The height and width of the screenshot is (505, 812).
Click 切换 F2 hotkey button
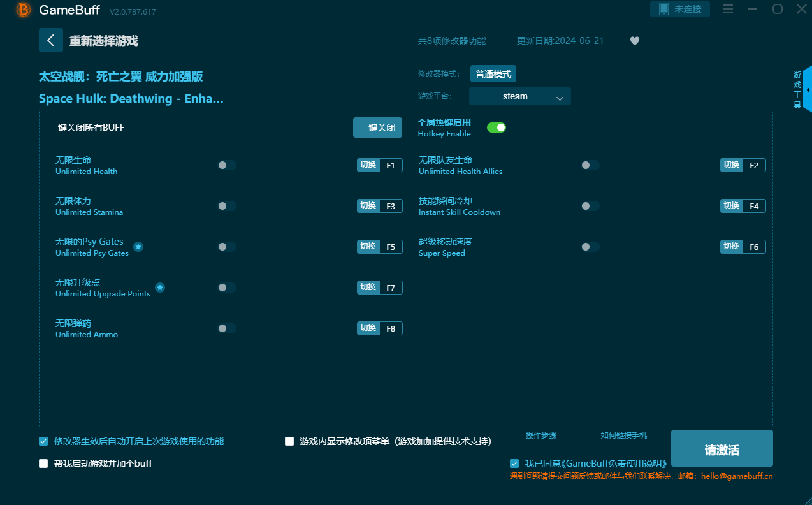(743, 165)
